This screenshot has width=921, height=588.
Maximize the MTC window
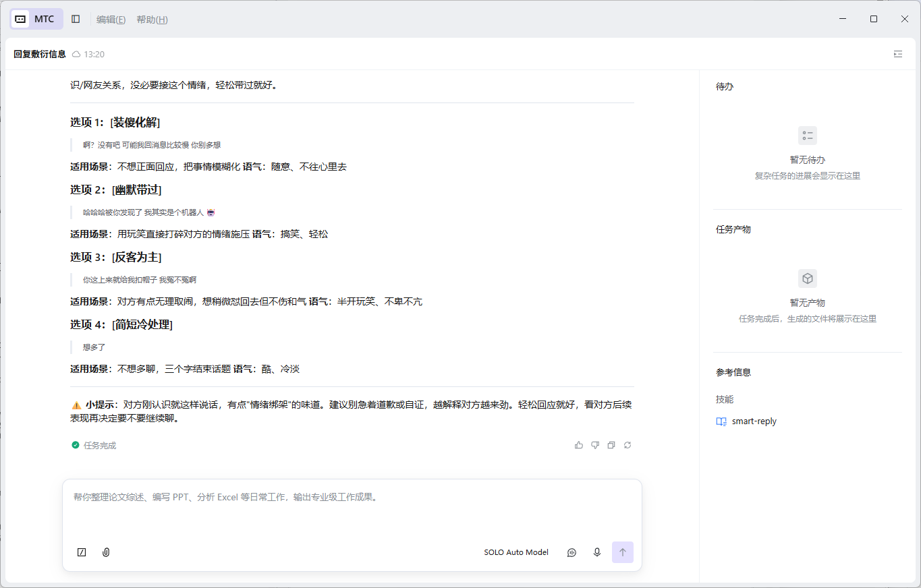[874, 19]
